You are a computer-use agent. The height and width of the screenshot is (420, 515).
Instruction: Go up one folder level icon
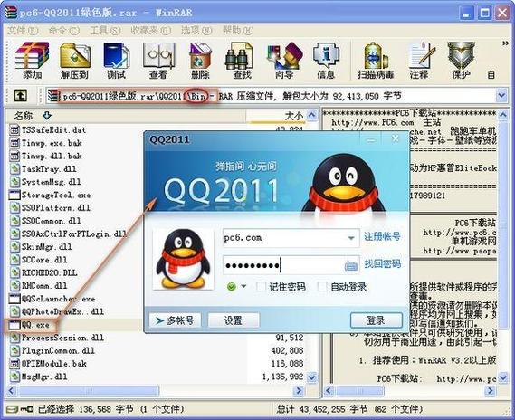20,96
